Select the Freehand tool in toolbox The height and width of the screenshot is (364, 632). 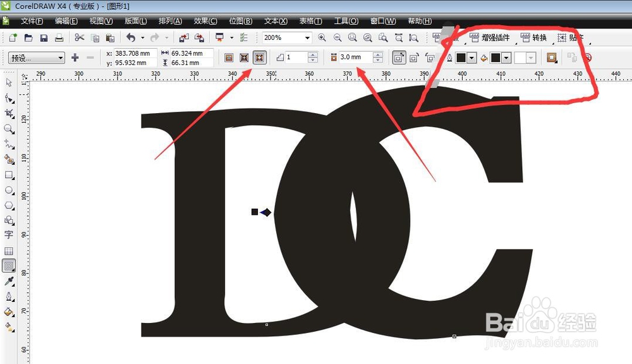pyautogui.click(x=9, y=144)
